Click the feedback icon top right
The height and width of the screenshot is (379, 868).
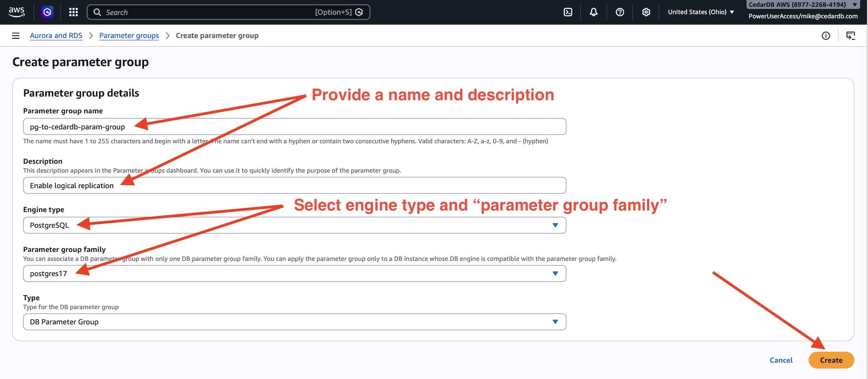click(851, 35)
